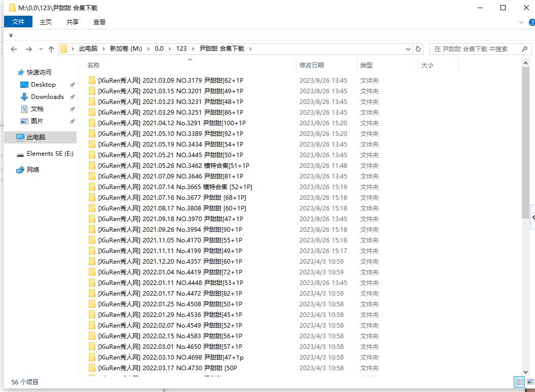The width and height of the screenshot is (535, 392).
Task: Select folder icon of No.3291 row
Action: 92,123
